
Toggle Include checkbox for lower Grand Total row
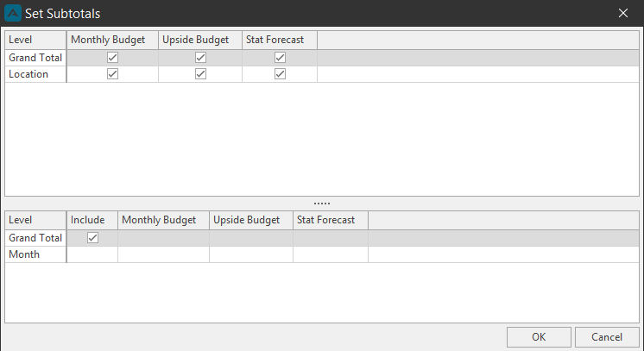pos(93,238)
